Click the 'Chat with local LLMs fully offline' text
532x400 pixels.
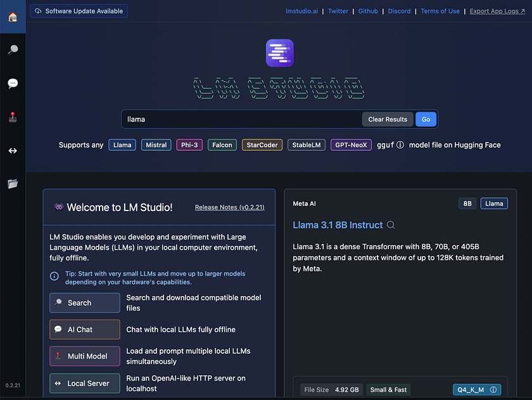(x=181, y=330)
